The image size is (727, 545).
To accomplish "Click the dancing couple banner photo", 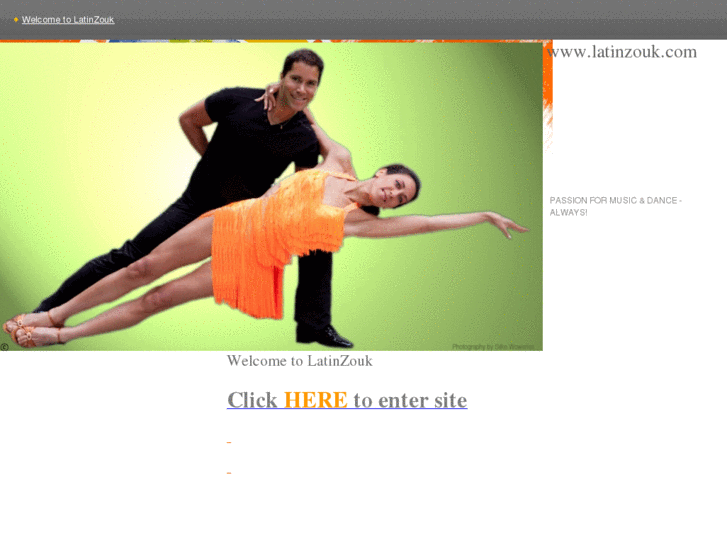I will click(271, 196).
